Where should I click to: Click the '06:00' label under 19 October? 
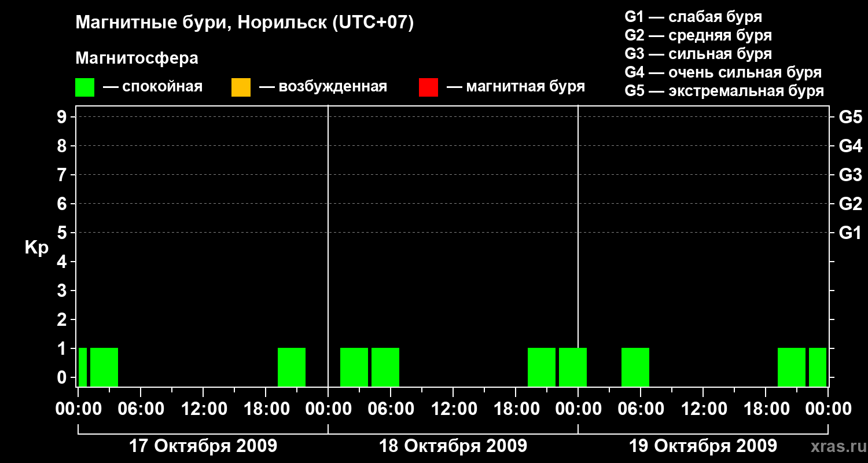(x=641, y=409)
